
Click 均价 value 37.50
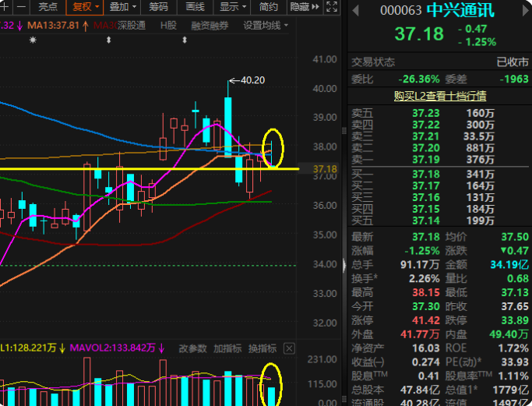(515, 237)
